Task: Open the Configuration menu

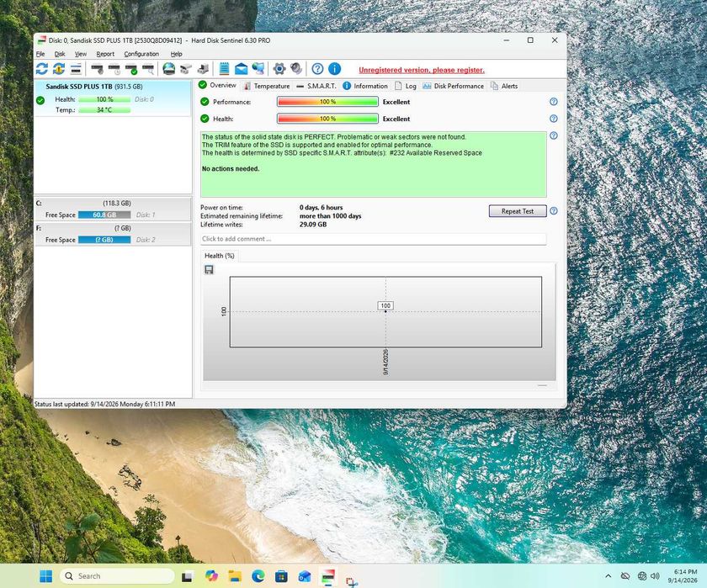Action: click(141, 54)
